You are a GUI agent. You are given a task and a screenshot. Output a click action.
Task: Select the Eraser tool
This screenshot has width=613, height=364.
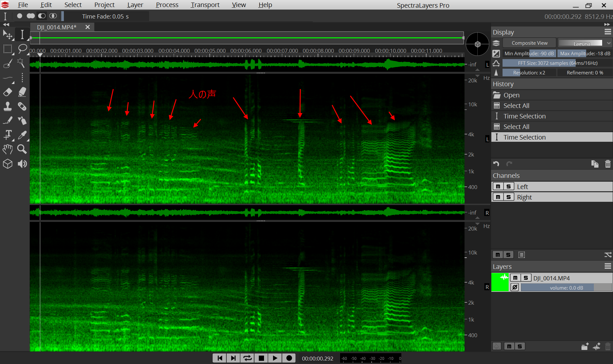click(8, 92)
